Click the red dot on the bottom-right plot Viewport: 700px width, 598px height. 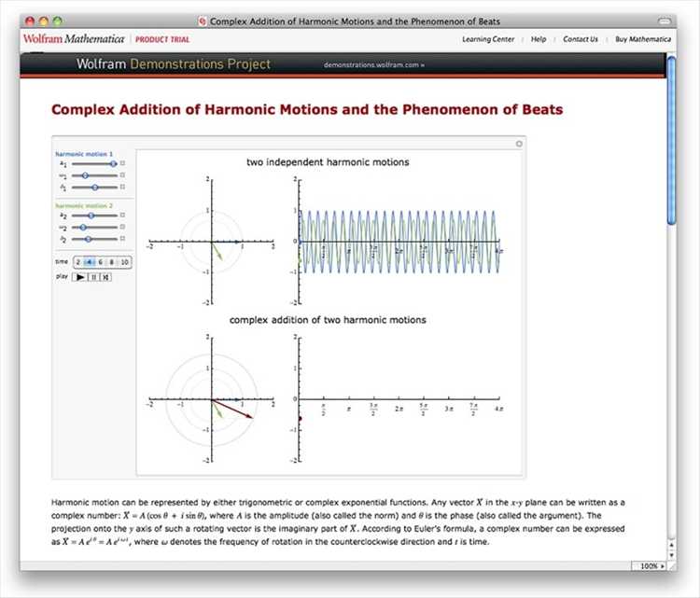coord(300,419)
